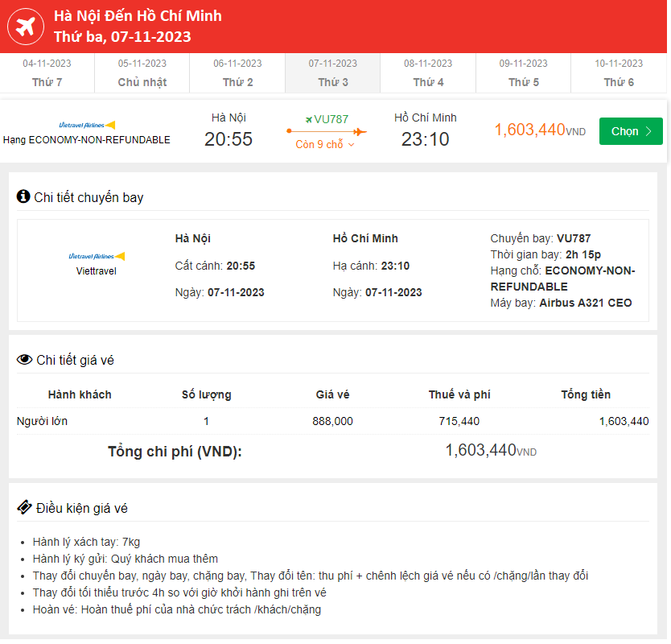Switch to 08-11-2023 Thứ 4 tab

click(428, 73)
